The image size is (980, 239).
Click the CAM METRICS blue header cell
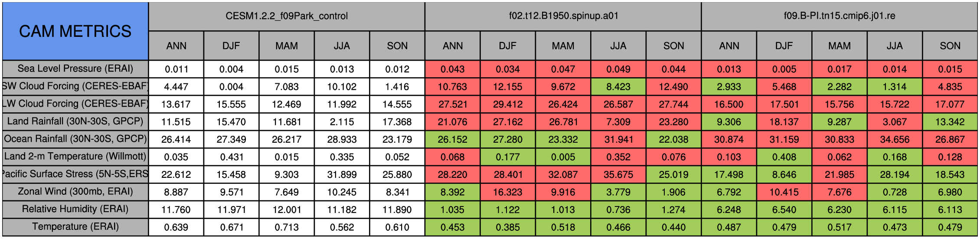(x=75, y=31)
